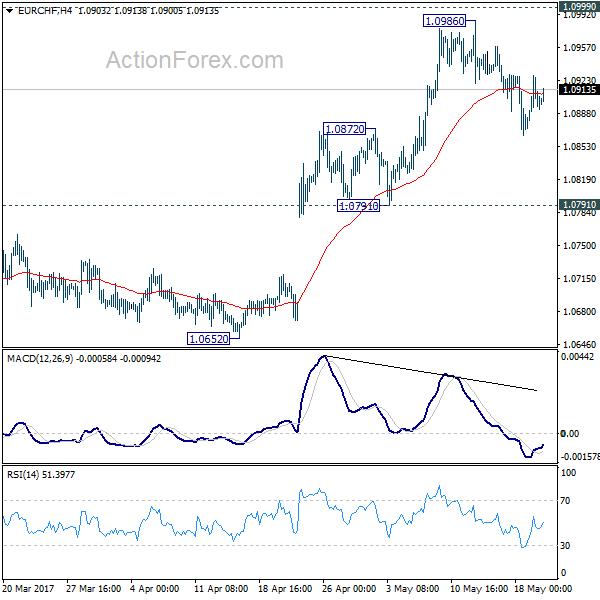This screenshot has width=600, height=600.
Task: Click the 1.06520 low price label
Action: coord(209,339)
